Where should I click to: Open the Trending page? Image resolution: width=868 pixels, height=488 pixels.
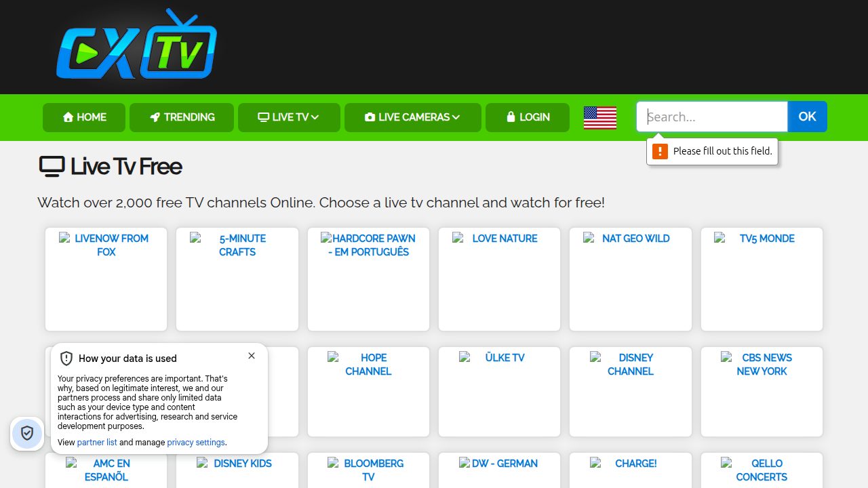[x=182, y=117]
